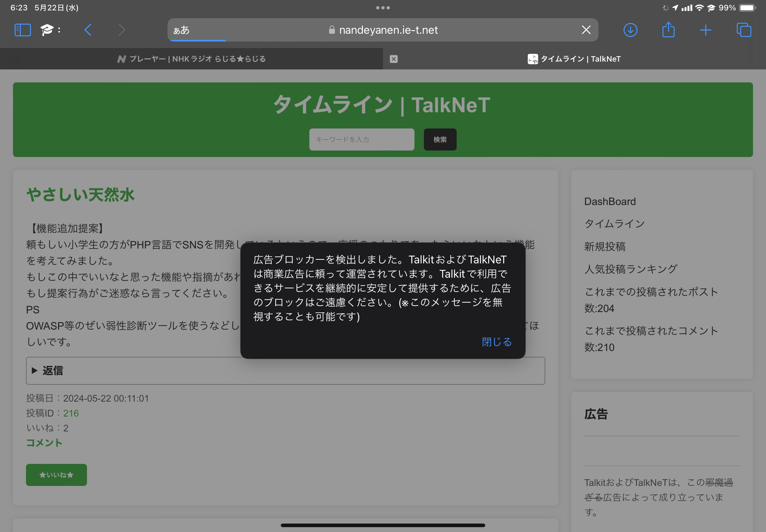
Task: Click the date 5月22日 (水)
Action: 56,8
